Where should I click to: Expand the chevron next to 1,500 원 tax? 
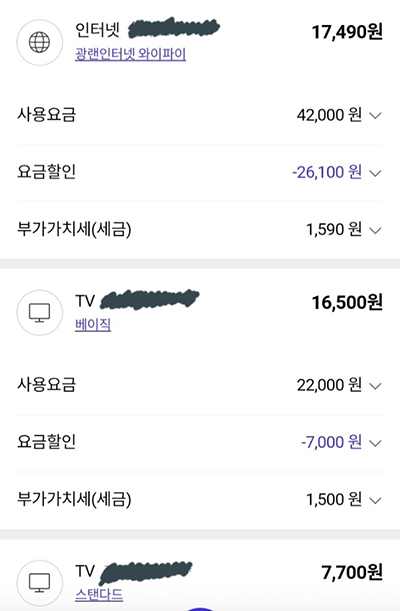tap(375, 500)
